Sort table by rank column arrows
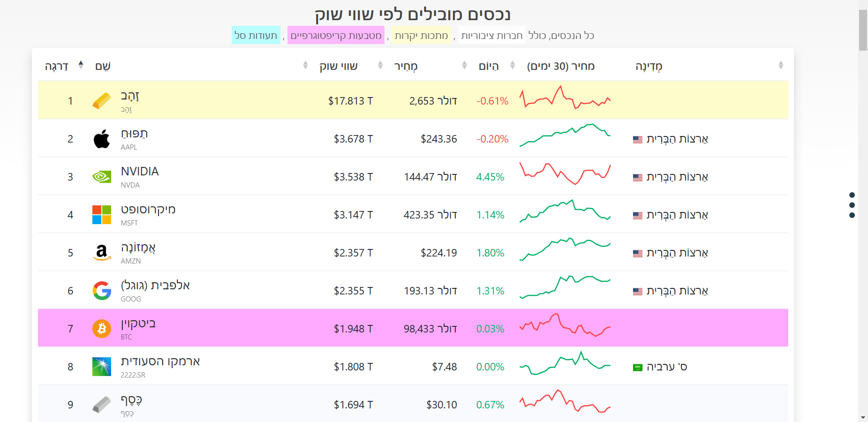Viewport: 868px width, 422px height. pos(81,65)
